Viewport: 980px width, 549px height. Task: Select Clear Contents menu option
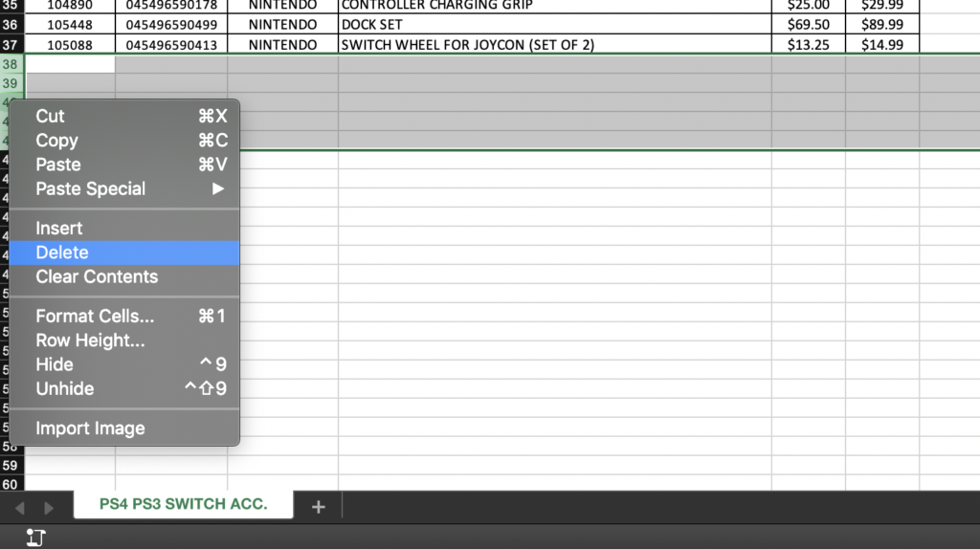(124, 276)
